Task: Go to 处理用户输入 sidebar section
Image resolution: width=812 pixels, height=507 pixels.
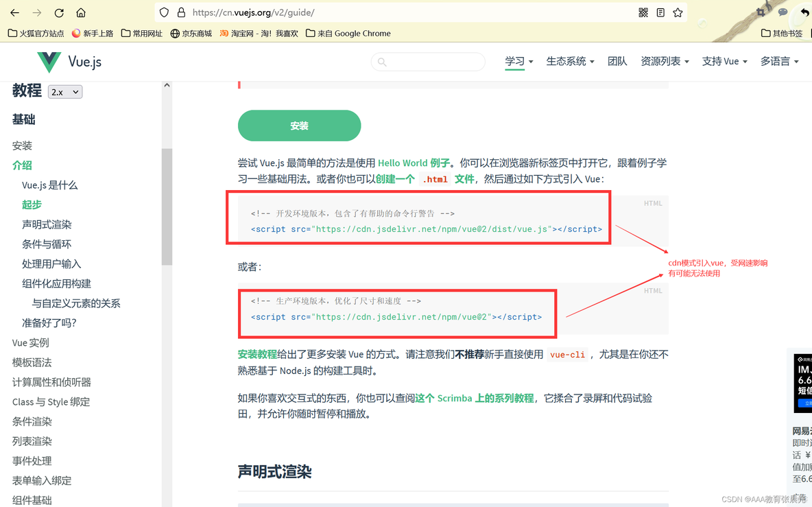Action: (51, 263)
